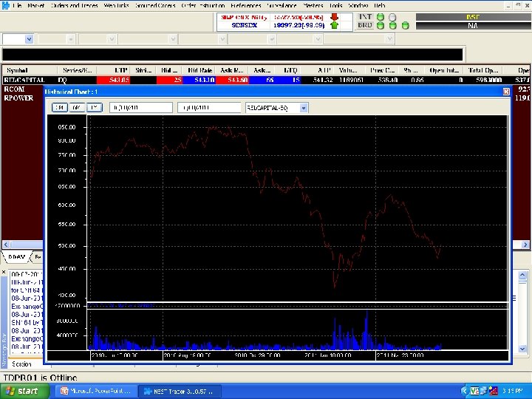This screenshot has height=399, width=532.
Task: Click the second green BRD status indicator
Action: tap(392, 25)
